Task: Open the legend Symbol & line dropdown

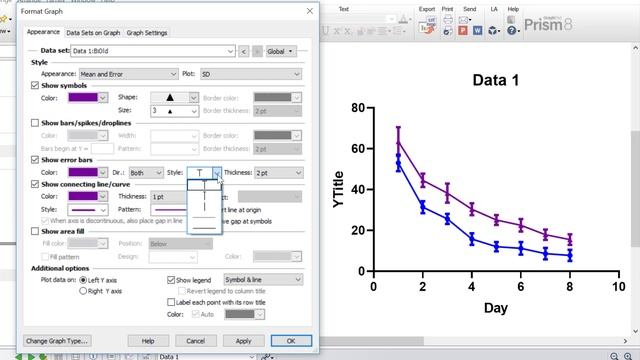Action: tap(263, 280)
